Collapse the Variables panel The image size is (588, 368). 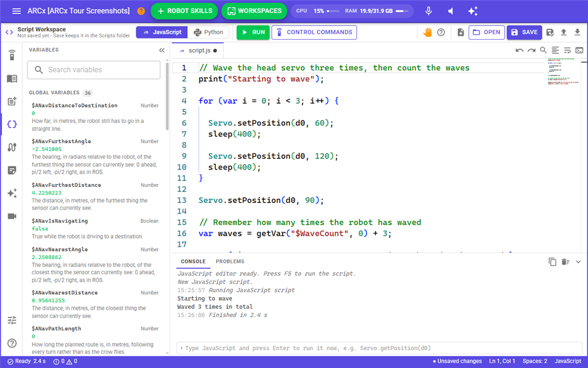(161, 51)
